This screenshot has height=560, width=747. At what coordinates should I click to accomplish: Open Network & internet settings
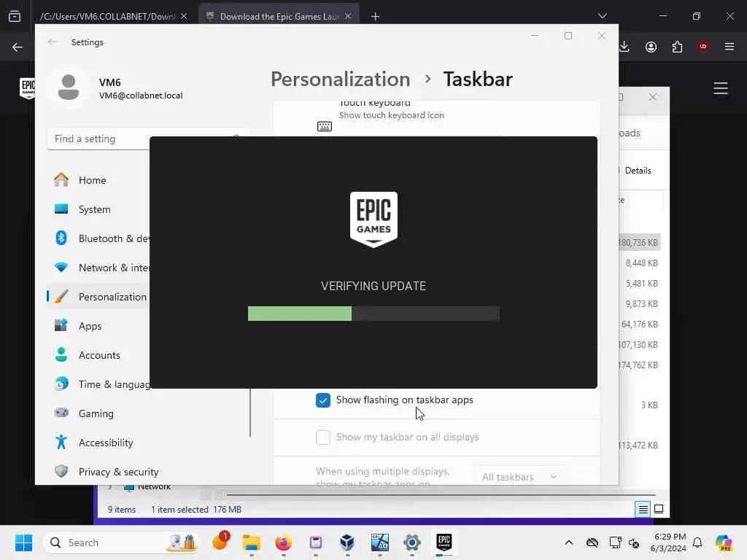point(98,268)
